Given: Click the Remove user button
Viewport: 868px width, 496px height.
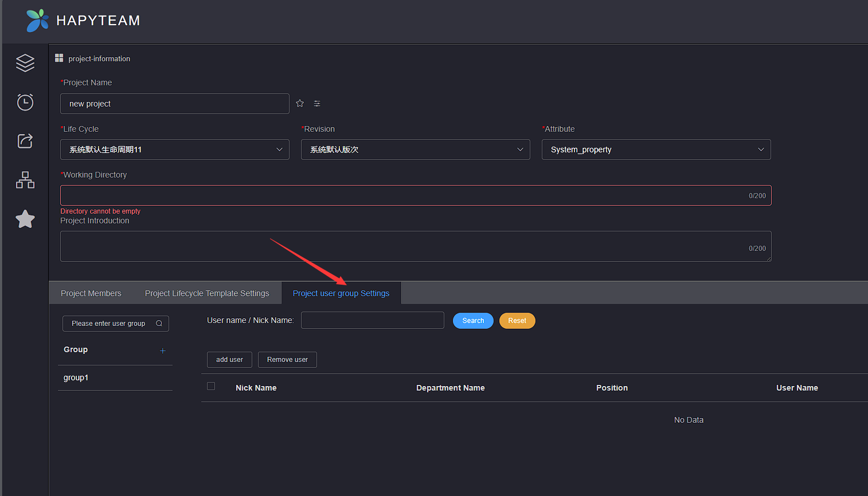Looking at the screenshot, I should 287,360.
